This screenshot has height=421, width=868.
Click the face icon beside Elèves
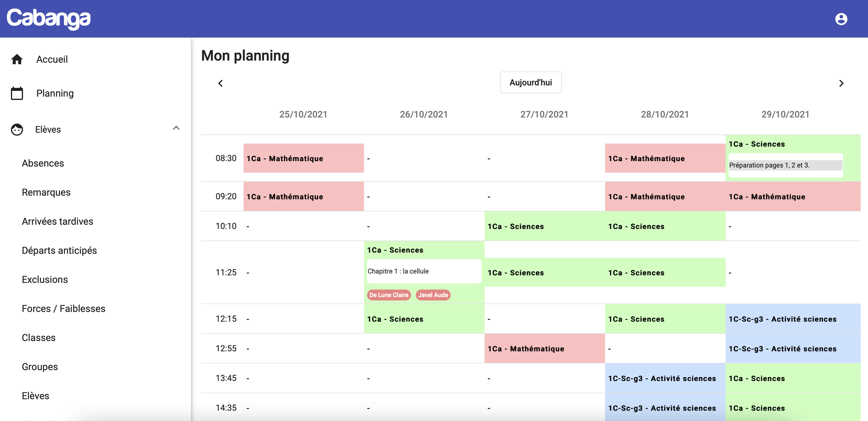[17, 129]
